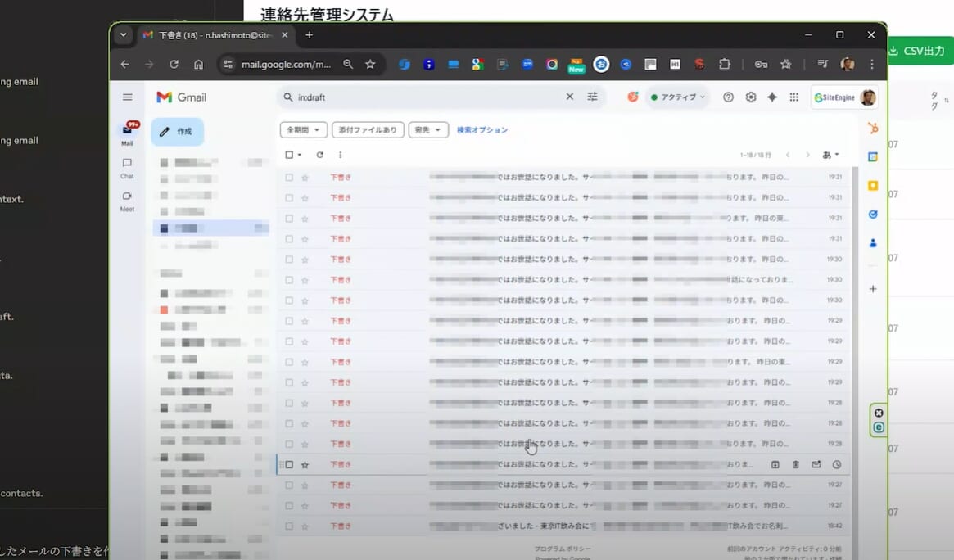Open Chrome extensions puzzle icon
Screen dimensions: 954x560
click(x=724, y=64)
